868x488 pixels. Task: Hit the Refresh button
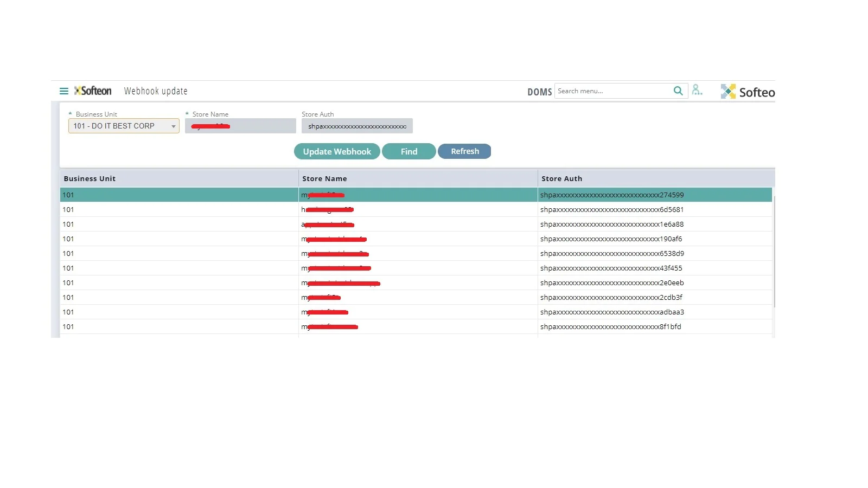[464, 152]
